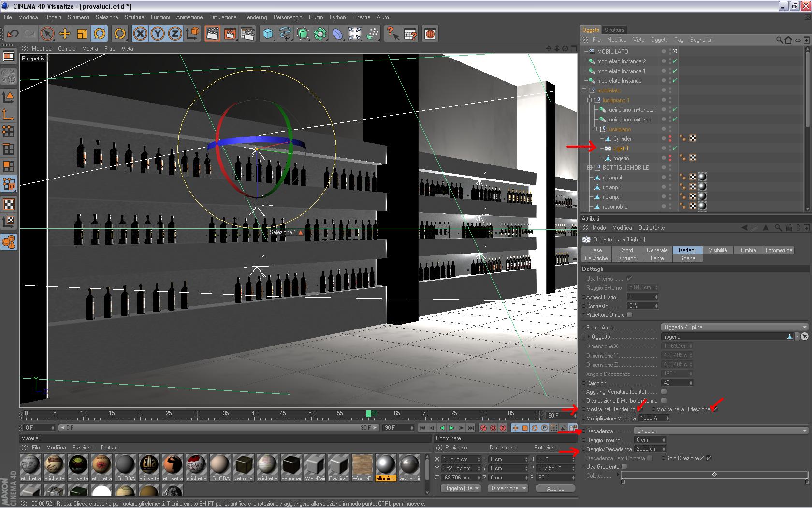Collapse the luciripiano.1 tree node
The height and width of the screenshot is (508, 812).
point(590,100)
